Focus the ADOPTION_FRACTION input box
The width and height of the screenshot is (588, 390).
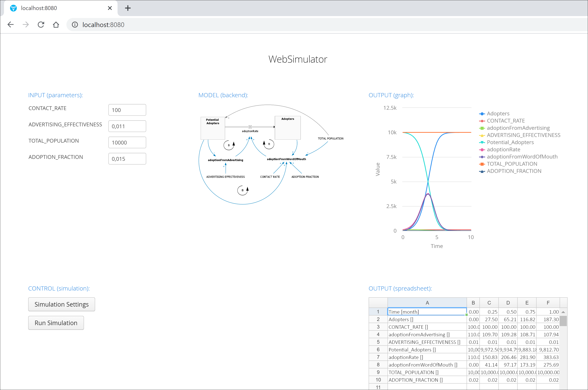pos(127,159)
